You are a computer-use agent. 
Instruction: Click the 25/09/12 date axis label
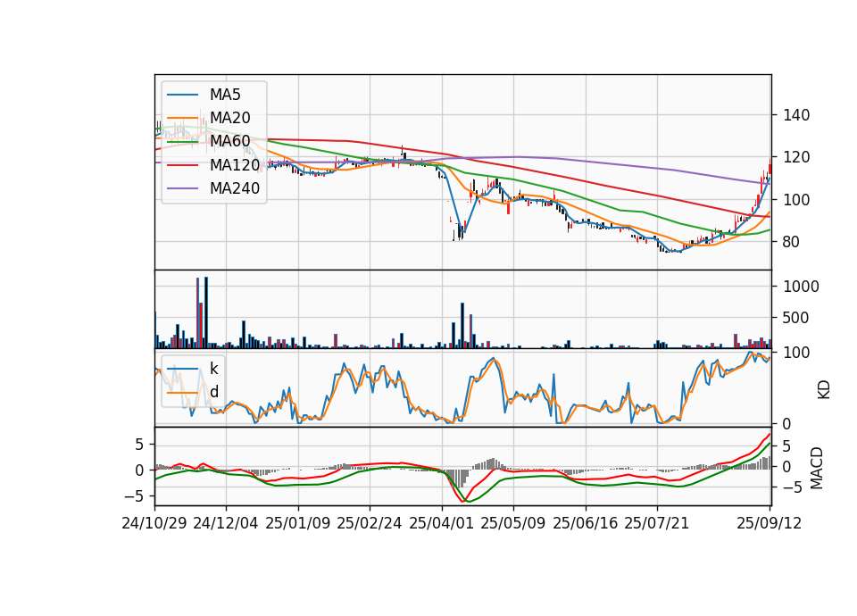point(770,523)
